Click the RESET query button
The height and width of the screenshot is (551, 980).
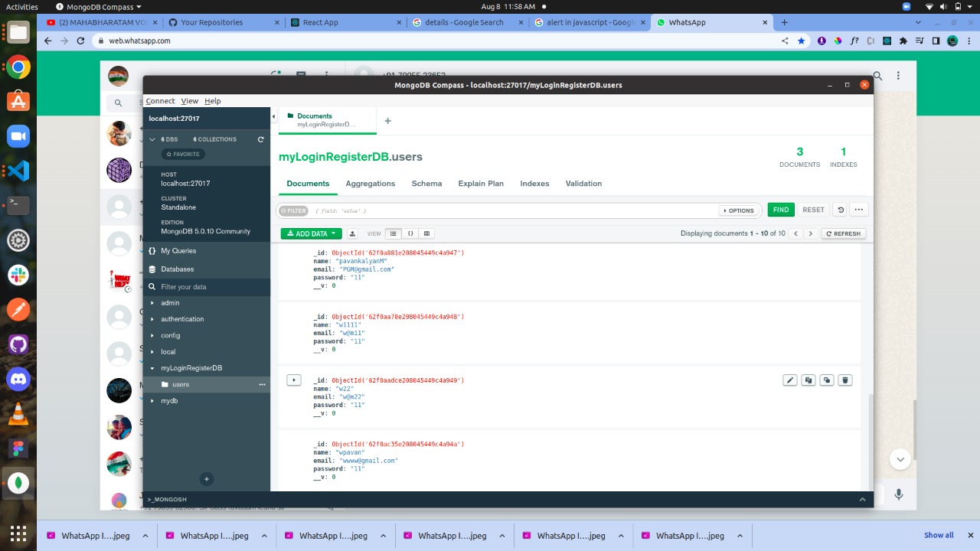(x=813, y=210)
